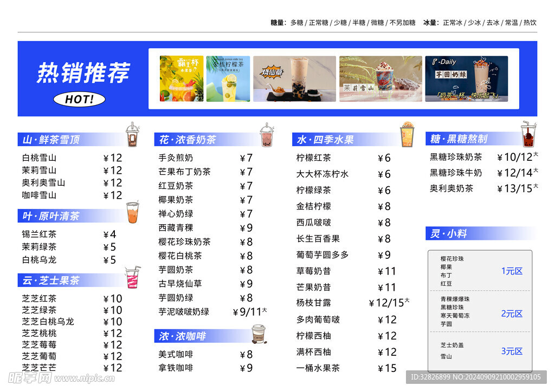The width and height of the screenshot is (555, 392).
Task: Open the 3元区 toppings section
Action: (x=511, y=352)
